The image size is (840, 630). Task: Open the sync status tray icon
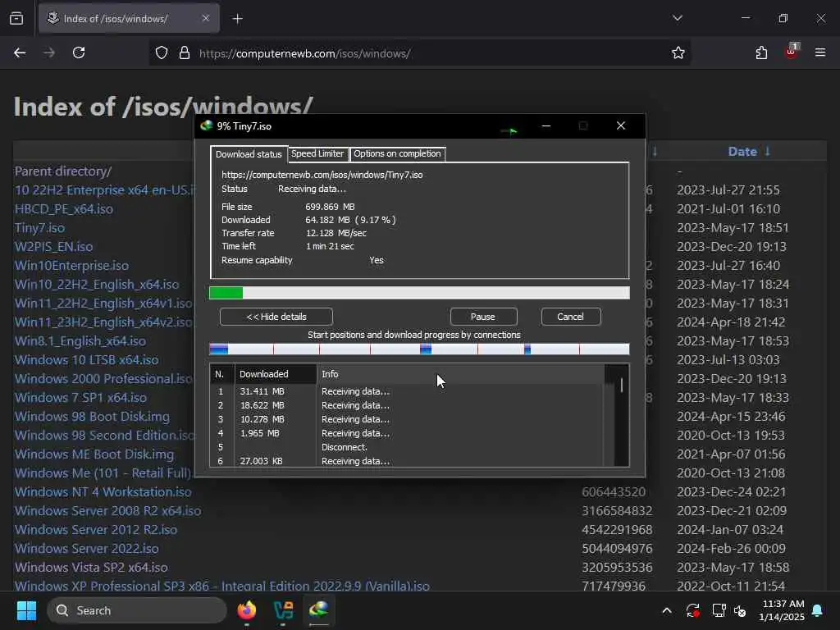point(692,610)
